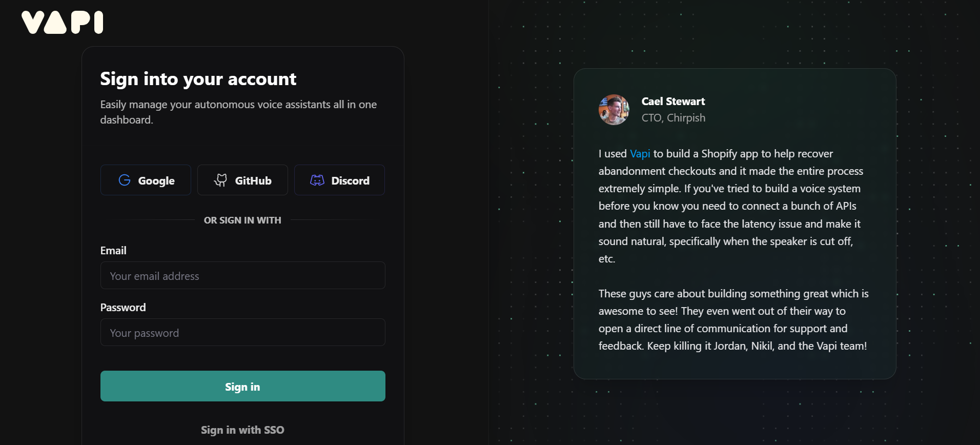Click the 'Sign into your account' heading
The image size is (980, 445).
point(198,78)
